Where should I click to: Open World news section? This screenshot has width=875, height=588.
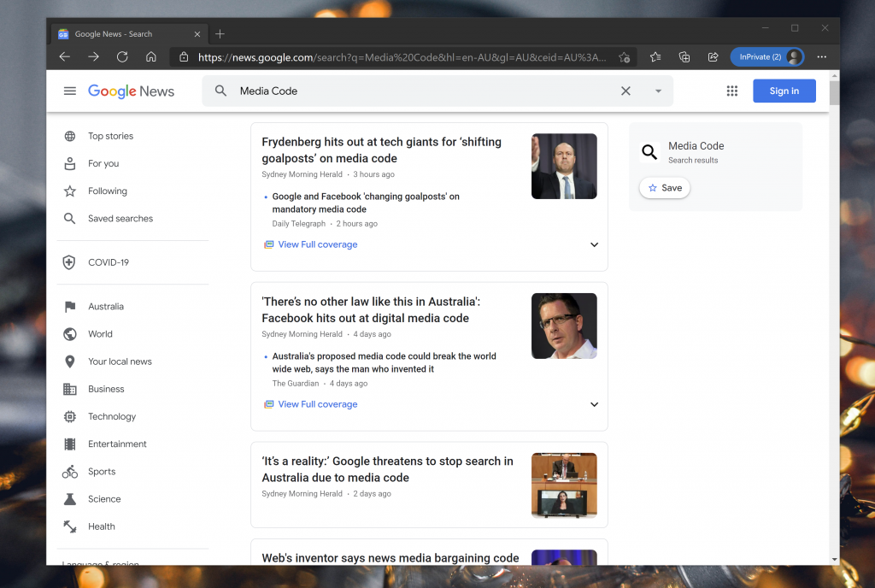pos(101,333)
